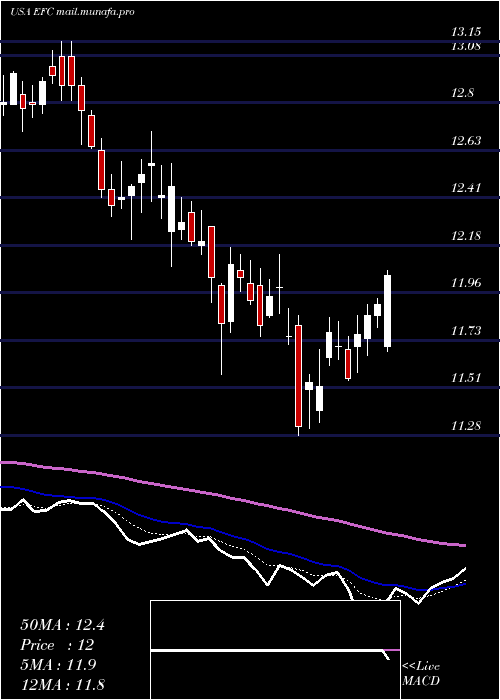Viewport: 500px width, 700px height.
Task: Click the 11.73 price level label
Action: (x=466, y=331)
